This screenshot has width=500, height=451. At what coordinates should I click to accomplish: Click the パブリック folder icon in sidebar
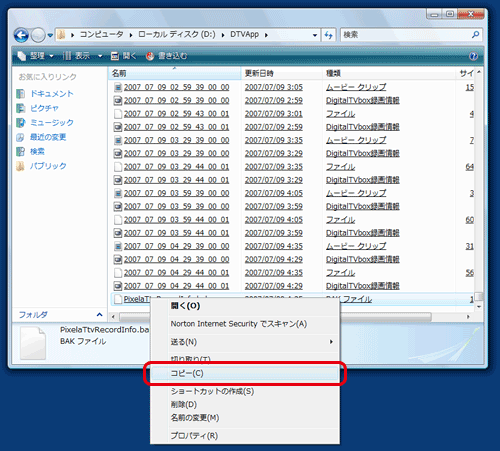click(20, 166)
